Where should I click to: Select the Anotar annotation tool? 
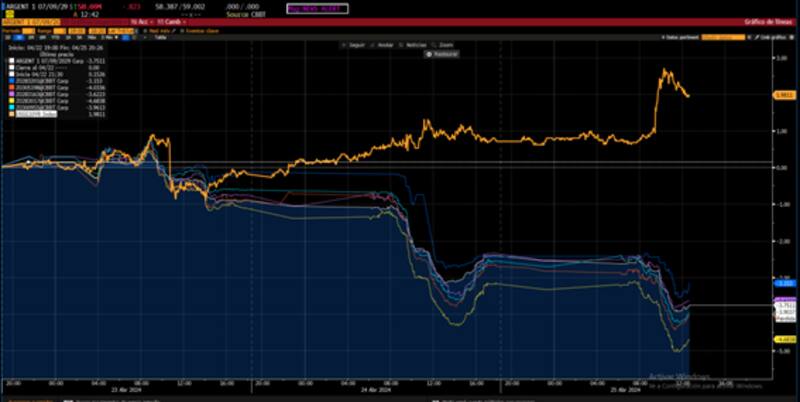tap(383, 45)
